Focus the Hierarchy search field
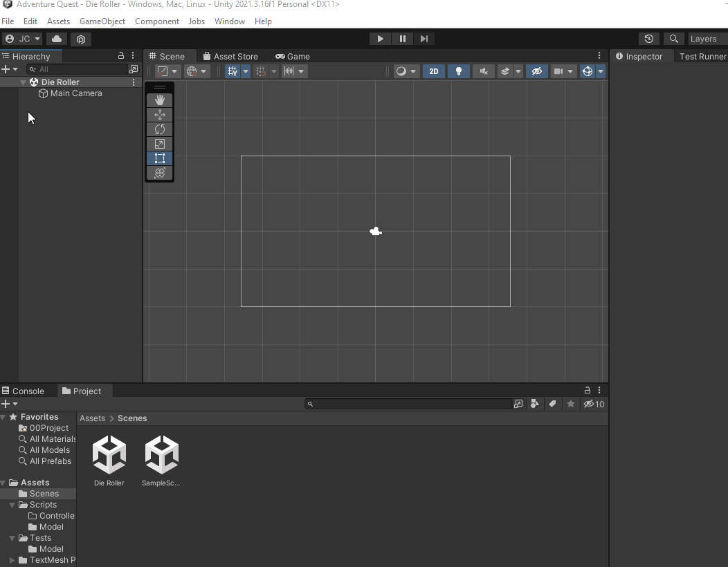Screen dimensions: 728x567 [x=77, y=69]
